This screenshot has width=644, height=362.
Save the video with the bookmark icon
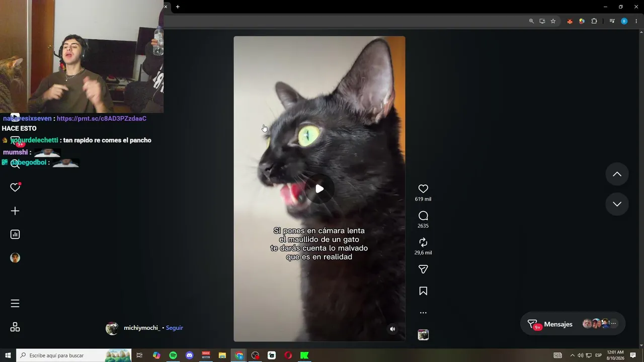(x=423, y=291)
